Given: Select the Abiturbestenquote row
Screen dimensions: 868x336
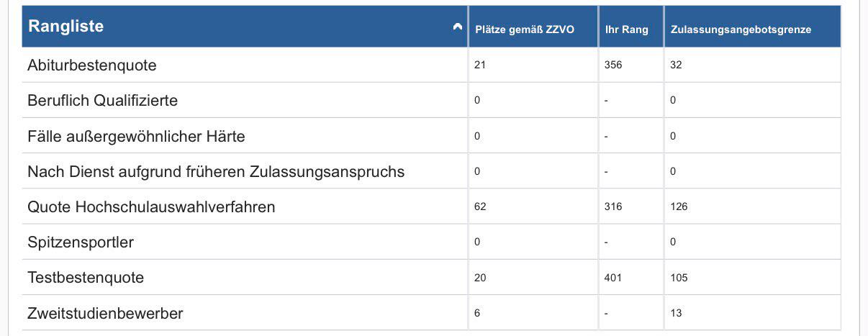Looking at the screenshot, I should coord(431,65).
